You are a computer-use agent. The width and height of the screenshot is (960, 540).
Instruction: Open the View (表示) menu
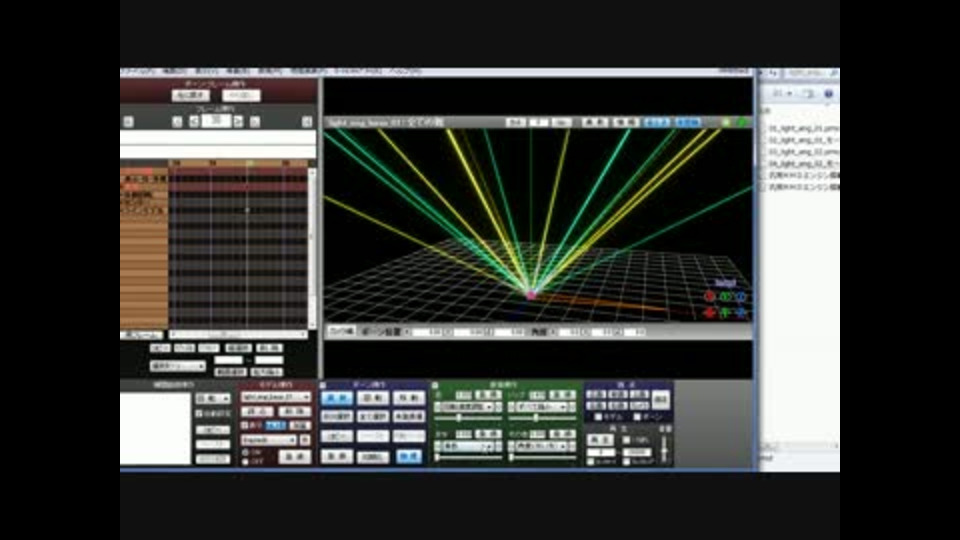click(206, 71)
